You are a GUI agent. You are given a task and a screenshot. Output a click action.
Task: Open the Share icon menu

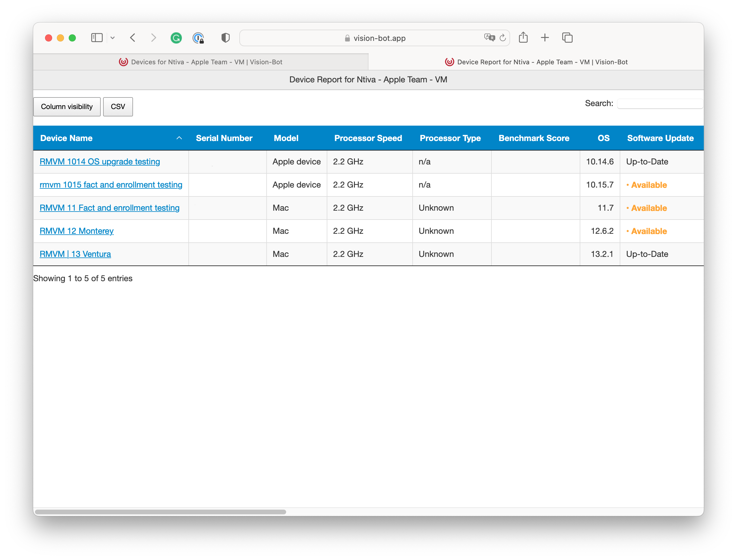[523, 37]
